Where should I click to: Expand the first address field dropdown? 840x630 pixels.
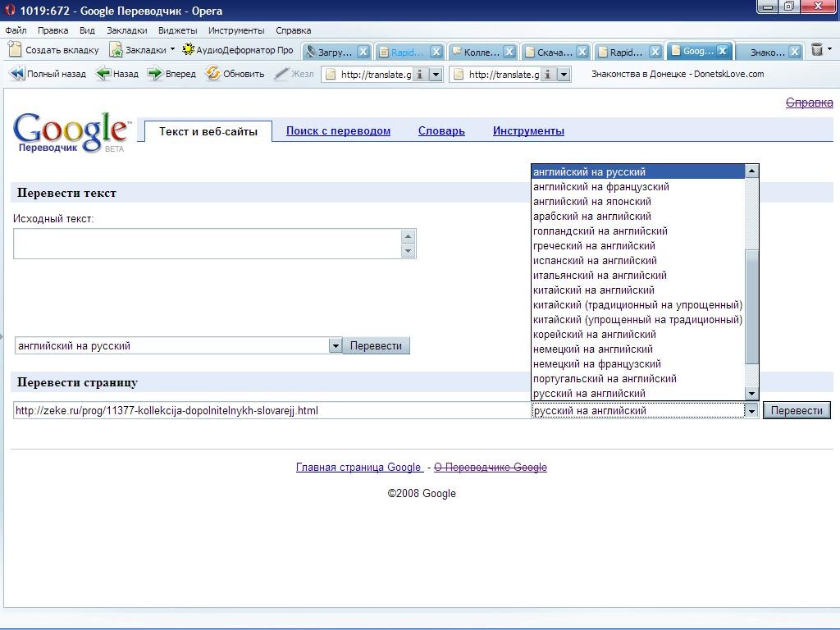(436, 75)
